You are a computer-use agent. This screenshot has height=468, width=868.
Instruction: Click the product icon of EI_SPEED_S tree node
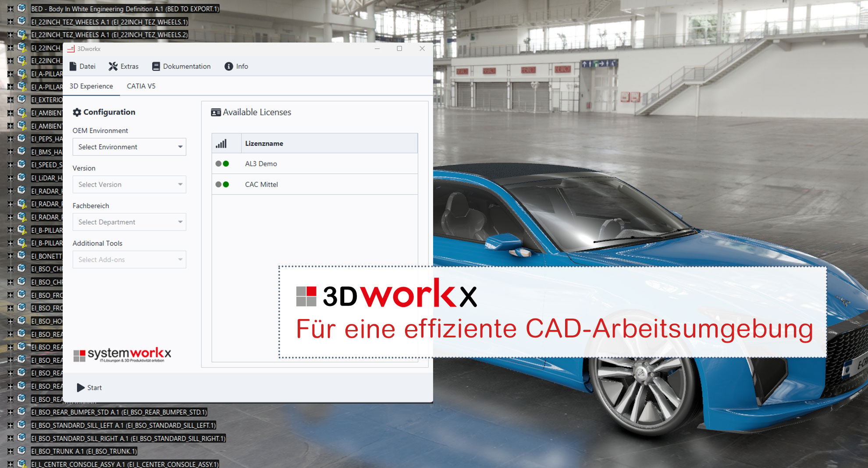point(21,164)
